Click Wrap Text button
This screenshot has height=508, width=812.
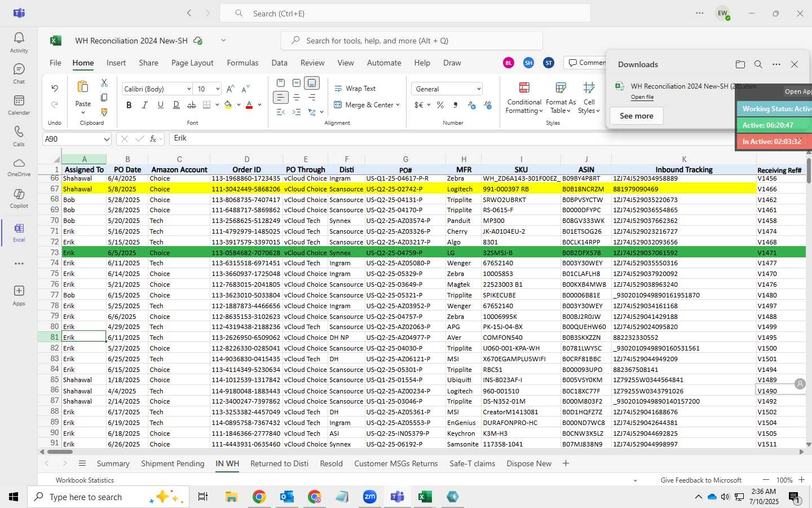pyautogui.click(x=355, y=89)
